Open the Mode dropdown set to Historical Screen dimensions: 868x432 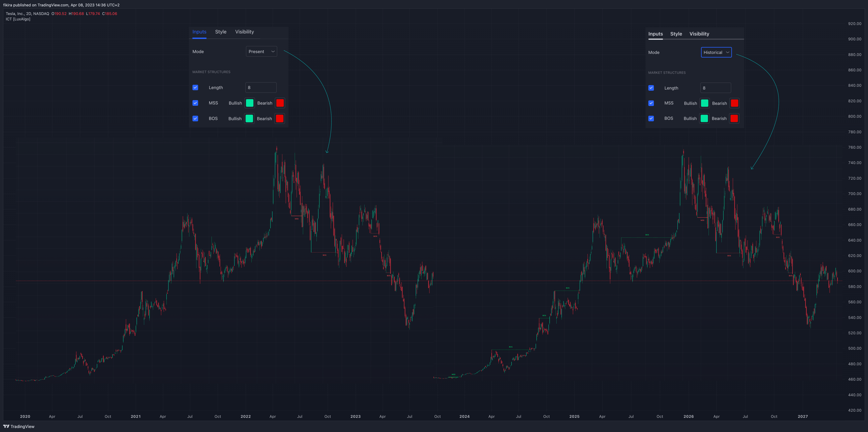coord(716,52)
